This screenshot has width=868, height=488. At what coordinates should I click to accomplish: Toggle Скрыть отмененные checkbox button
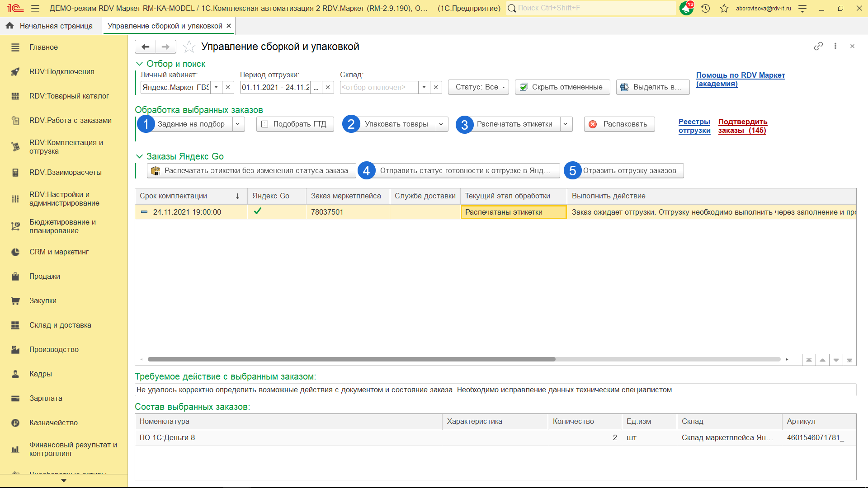[x=562, y=87]
